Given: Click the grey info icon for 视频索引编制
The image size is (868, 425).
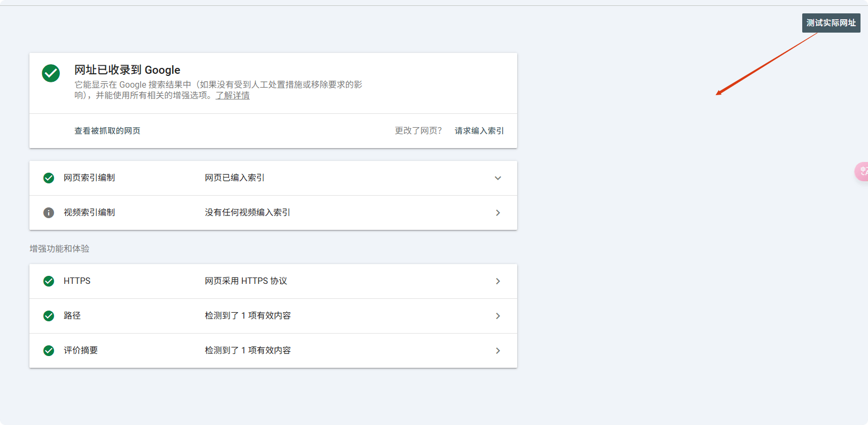Looking at the screenshot, I should pyautogui.click(x=49, y=213).
